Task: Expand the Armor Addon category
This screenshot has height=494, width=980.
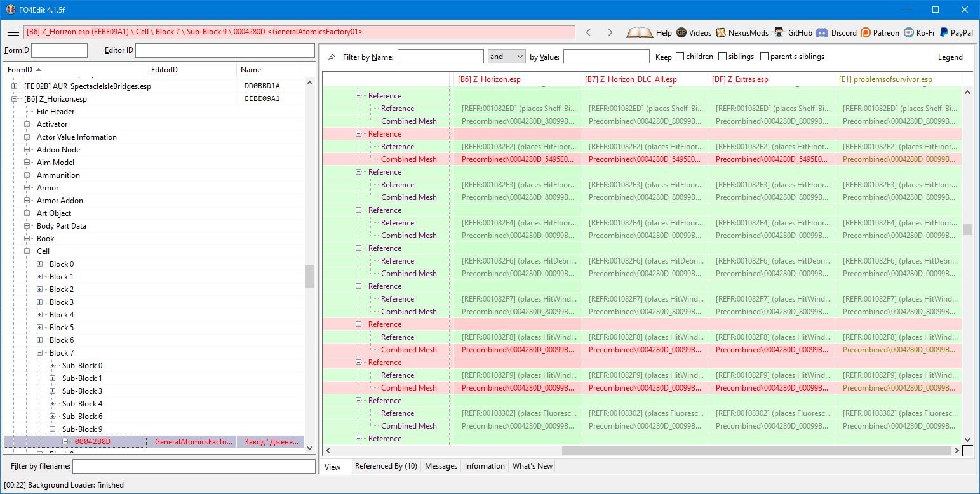Action: [x=28, y=201]
